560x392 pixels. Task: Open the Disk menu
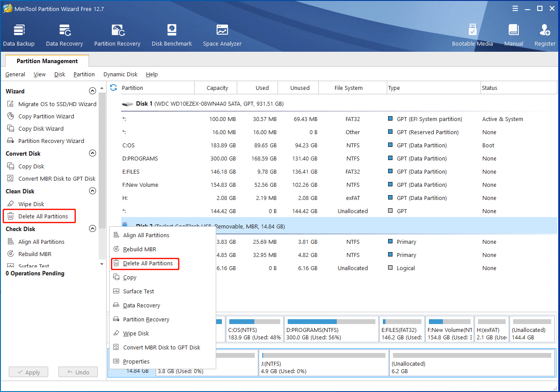click(x=60, y=74)
